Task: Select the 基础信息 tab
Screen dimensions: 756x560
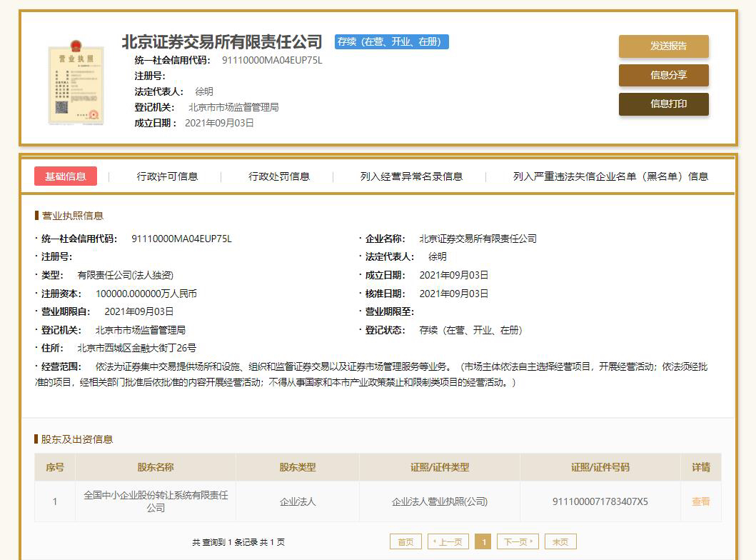Action: tap(66, 176)
